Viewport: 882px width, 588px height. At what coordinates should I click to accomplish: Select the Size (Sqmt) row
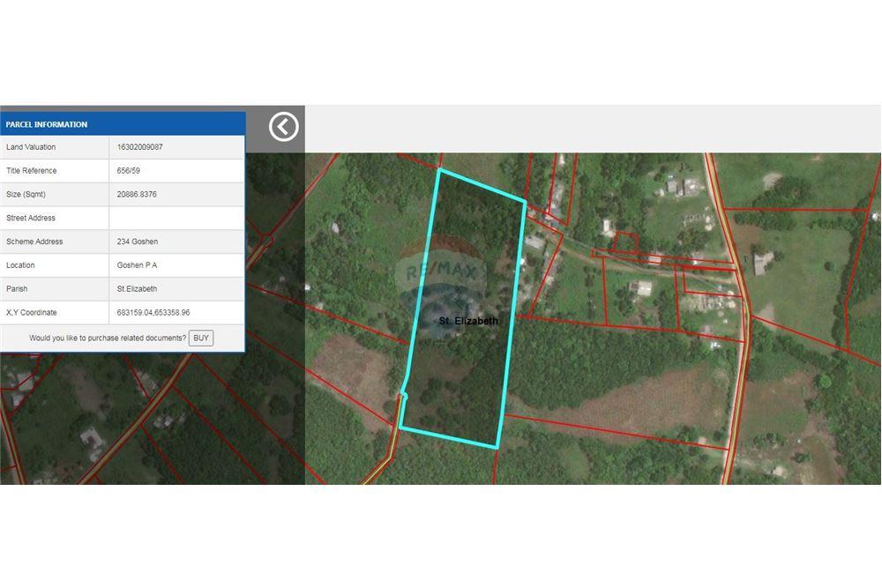[123, 194]
